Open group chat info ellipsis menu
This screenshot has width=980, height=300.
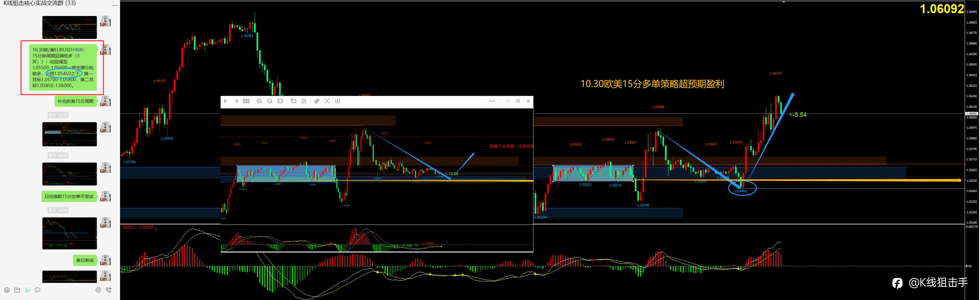115,6
